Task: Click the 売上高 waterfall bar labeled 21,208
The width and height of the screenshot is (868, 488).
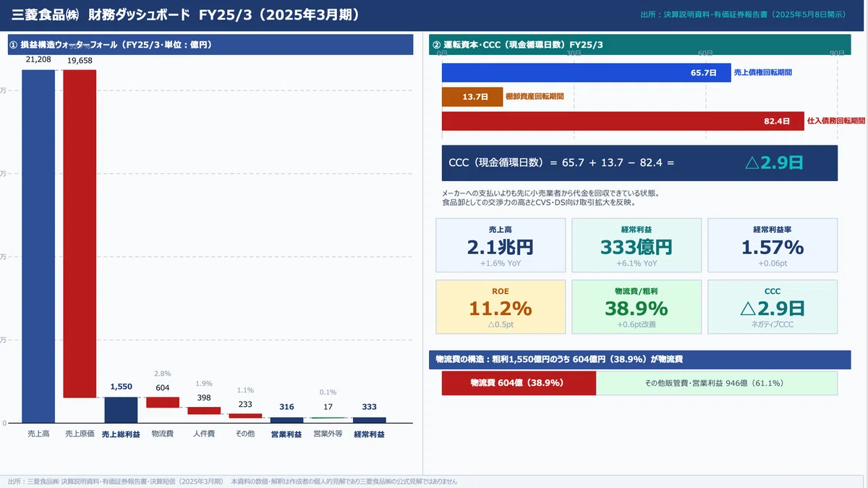Action: point(38,246)
